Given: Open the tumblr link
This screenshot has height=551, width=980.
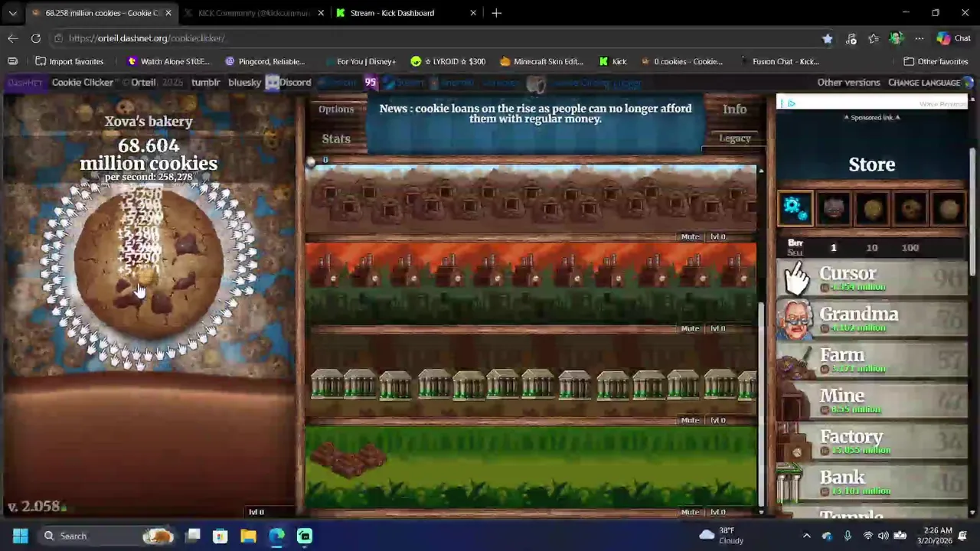Looking at the screenshot, I should (x=205, y=83).
